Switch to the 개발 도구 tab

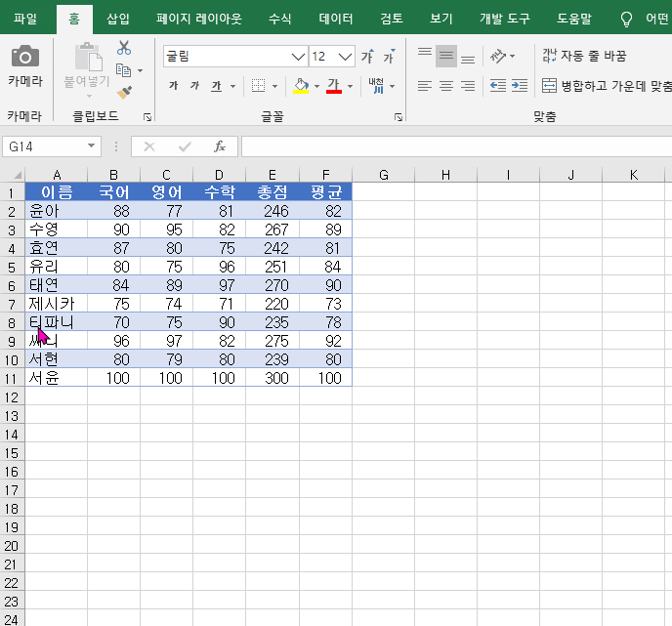tap(505, 19)
